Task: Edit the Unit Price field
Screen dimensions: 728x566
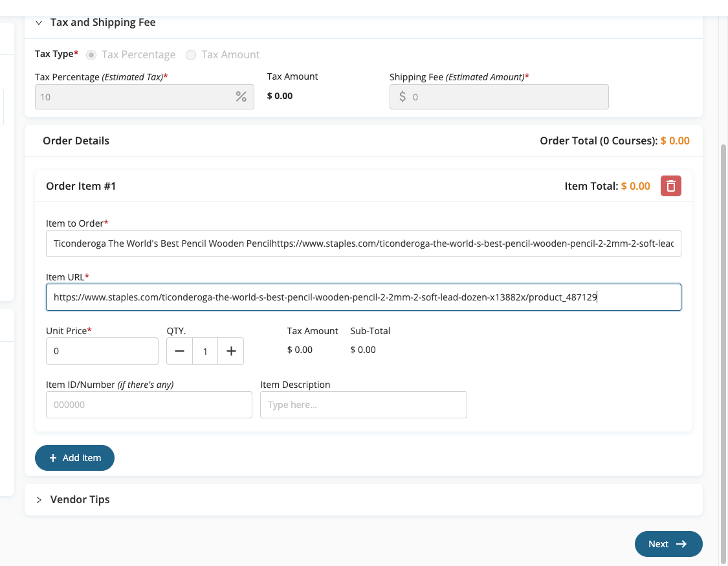Action: (x=102, y=351)
